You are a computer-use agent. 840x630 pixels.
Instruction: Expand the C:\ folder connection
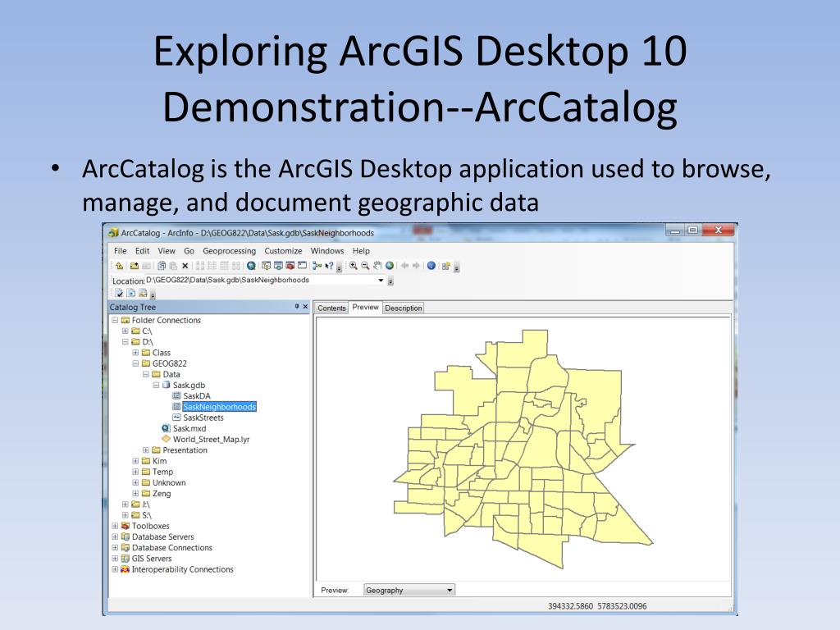click(125, 331)
